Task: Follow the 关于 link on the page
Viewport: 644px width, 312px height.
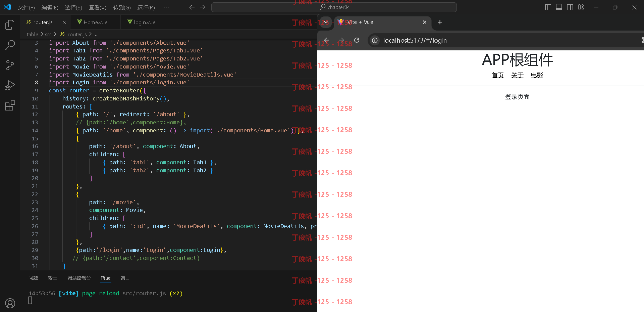Action: tap(517, 75)
